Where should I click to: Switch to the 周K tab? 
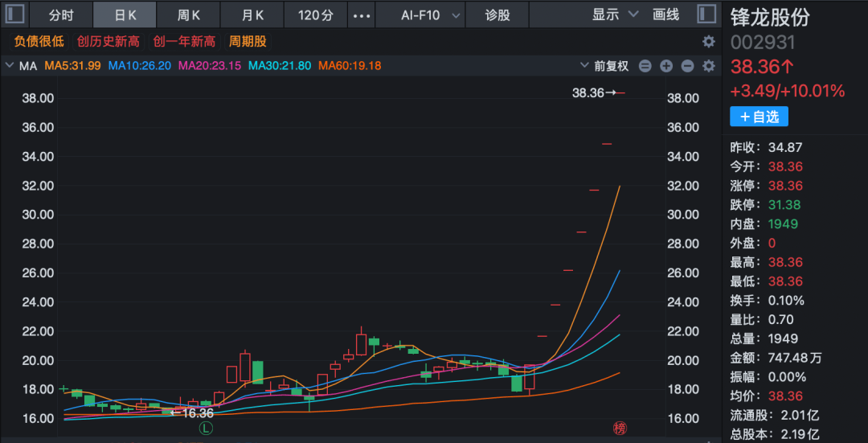click(189, 15)
